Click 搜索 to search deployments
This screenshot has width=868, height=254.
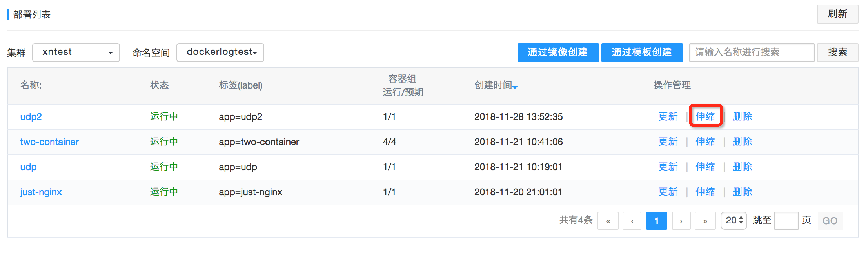click(838, 52)
